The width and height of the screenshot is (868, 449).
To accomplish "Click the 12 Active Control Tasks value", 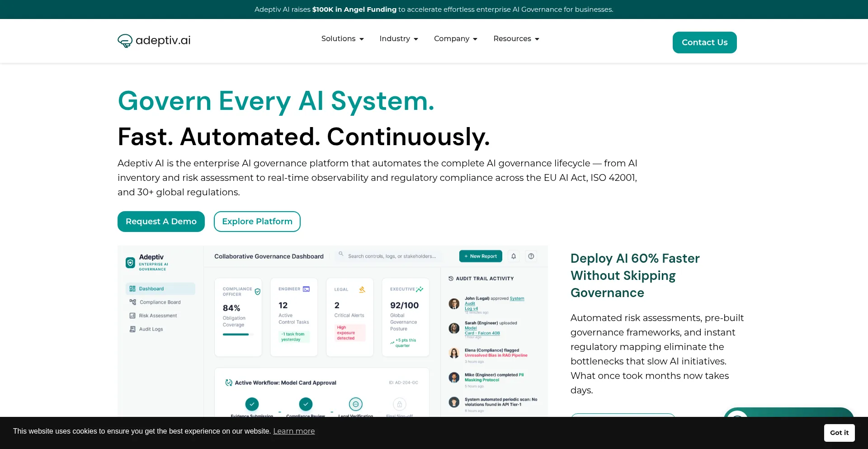I will point(283,305).
